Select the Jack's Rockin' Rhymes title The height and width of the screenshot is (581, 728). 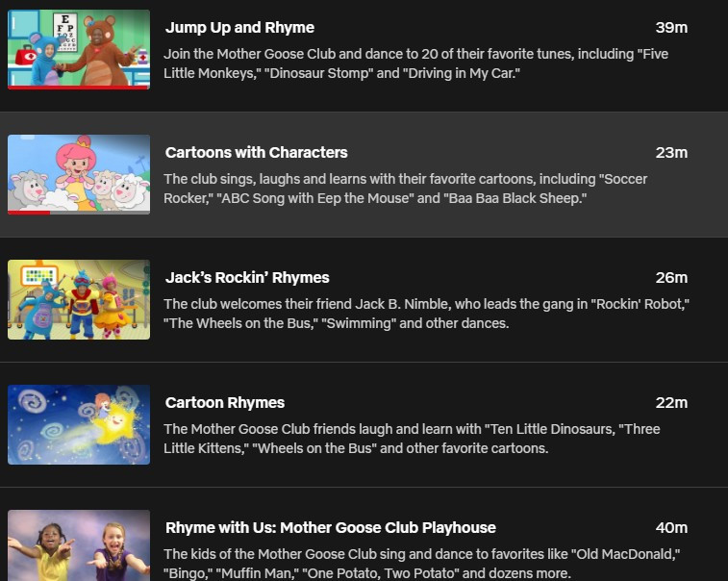[247, 277]
